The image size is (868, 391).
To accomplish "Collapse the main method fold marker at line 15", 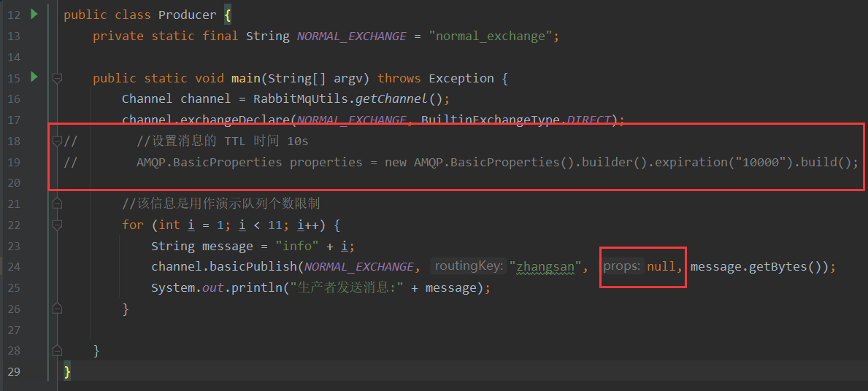I will tap(57, 79).
